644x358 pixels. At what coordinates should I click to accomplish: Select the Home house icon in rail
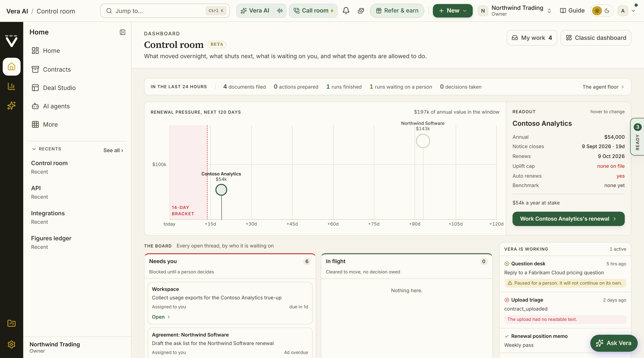coord(11,66)
